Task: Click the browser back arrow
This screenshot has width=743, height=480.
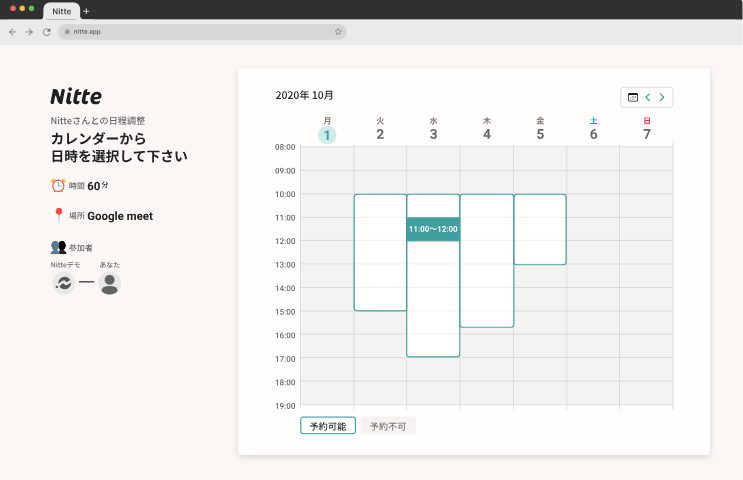Action: [x=12, y=32]
